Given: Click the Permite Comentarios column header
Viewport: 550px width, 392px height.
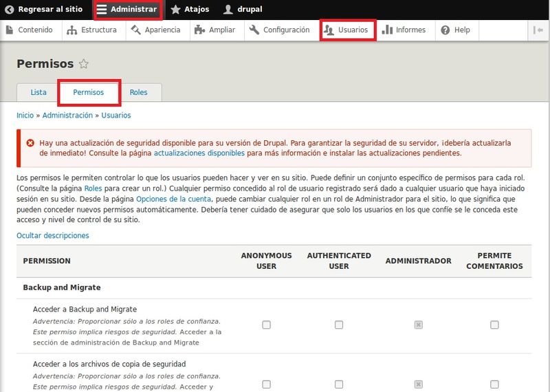Looking at the screenshot, I should pos(494,261).
